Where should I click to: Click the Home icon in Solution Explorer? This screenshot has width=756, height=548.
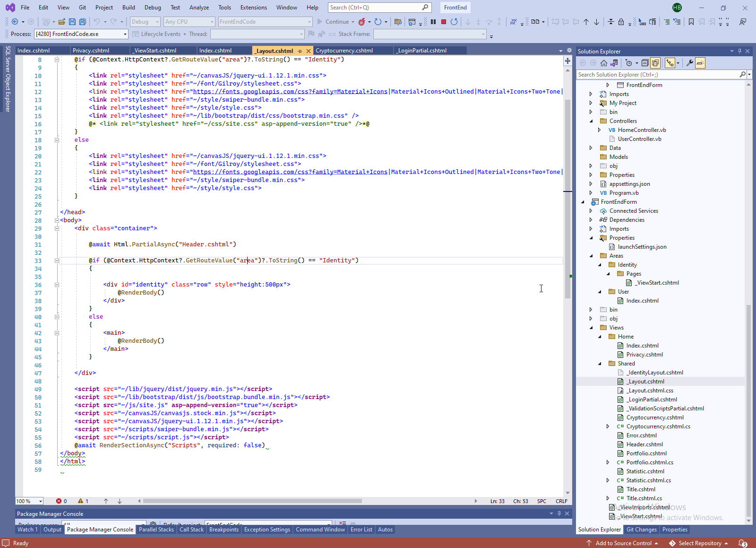tap(604, 63)
